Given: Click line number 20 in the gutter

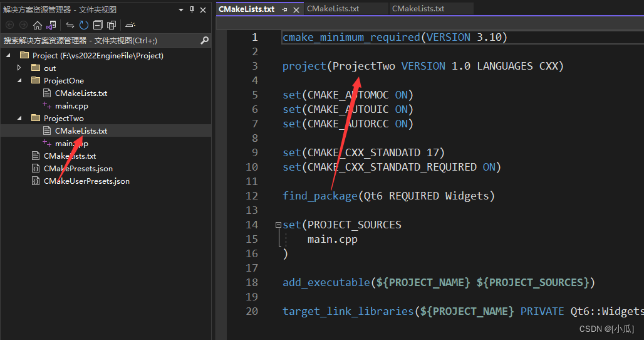Looking at the screenshot, I should [252, 311].
